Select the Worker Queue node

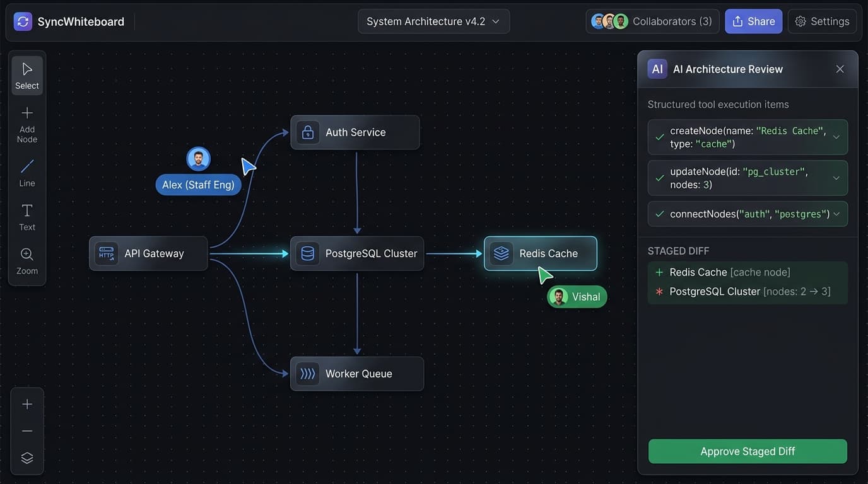tap(357, 374)
